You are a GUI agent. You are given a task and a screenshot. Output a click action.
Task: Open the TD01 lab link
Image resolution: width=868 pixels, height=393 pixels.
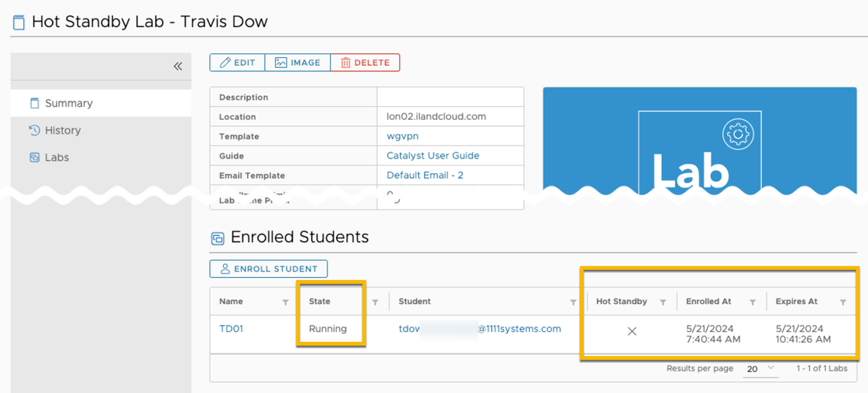[232, 329]
